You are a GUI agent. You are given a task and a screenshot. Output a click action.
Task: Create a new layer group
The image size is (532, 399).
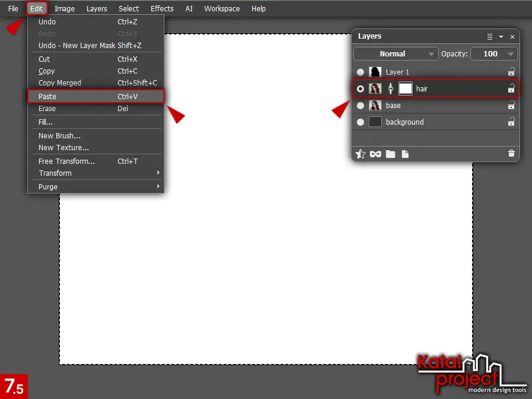[x=390, y=154]
